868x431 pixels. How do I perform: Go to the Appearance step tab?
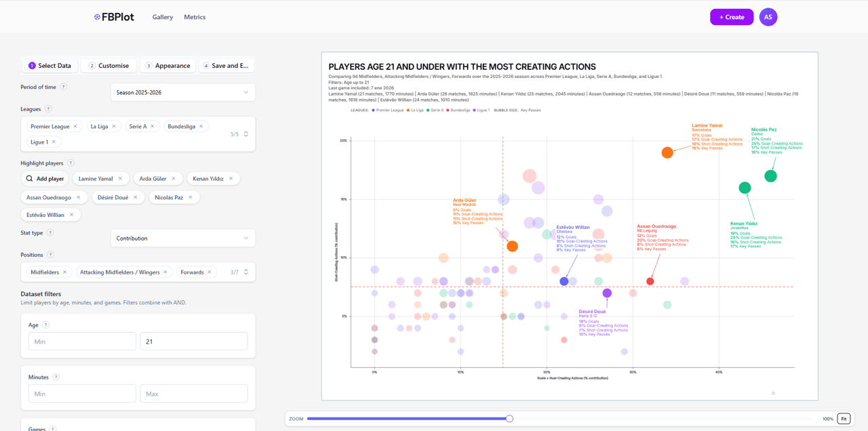pyautogui.click(x=167, y=66)
